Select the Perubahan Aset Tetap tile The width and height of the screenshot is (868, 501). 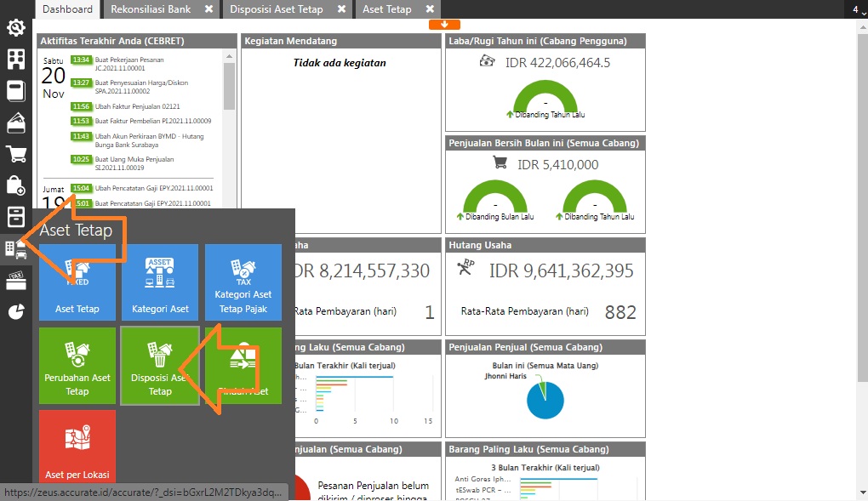coord(77,366)
